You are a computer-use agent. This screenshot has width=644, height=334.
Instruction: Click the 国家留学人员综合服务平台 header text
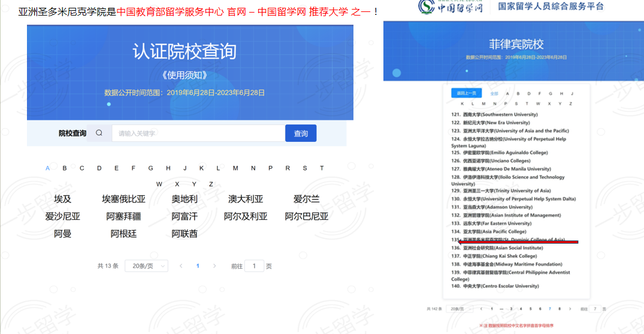[551, 7]
